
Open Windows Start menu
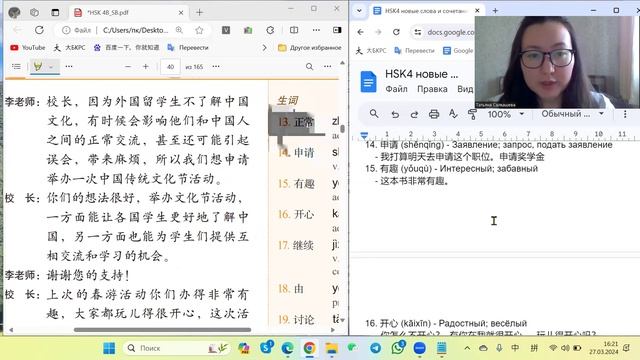(109, 348)
